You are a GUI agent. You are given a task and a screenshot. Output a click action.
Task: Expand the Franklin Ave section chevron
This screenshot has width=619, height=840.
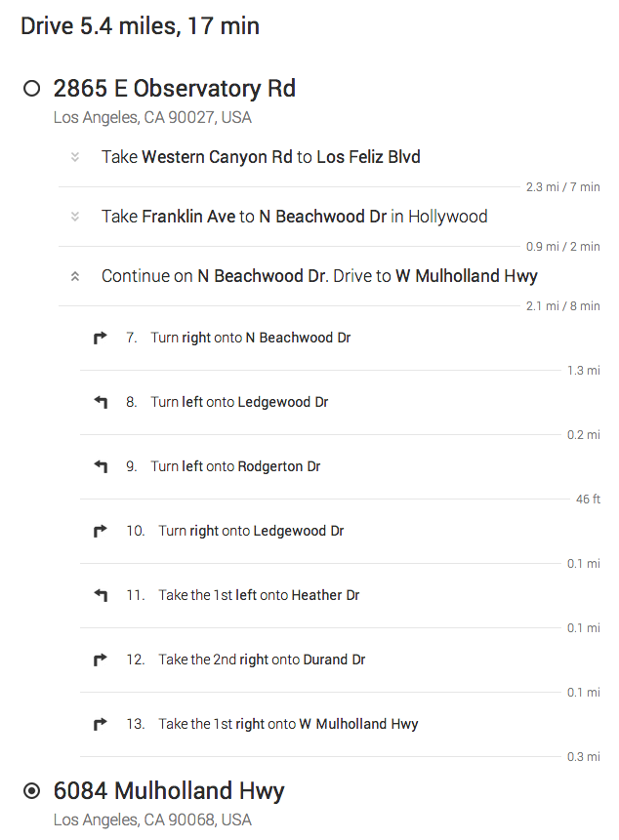tap(75, 217)
